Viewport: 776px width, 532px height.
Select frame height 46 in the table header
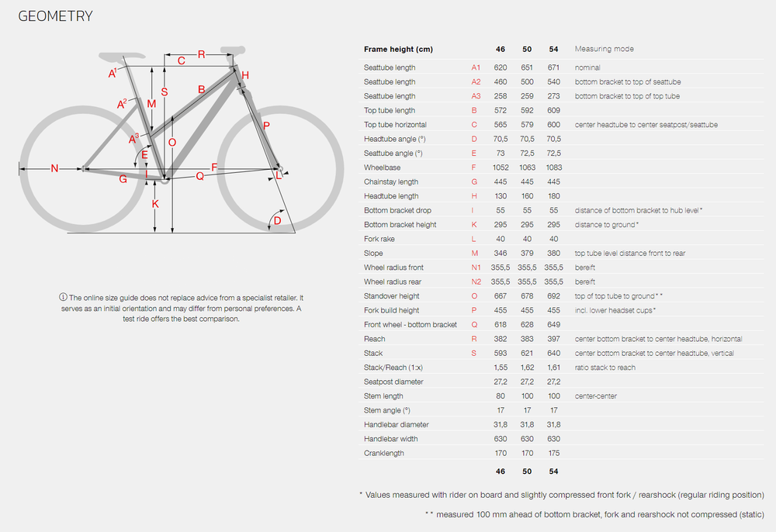501,49
